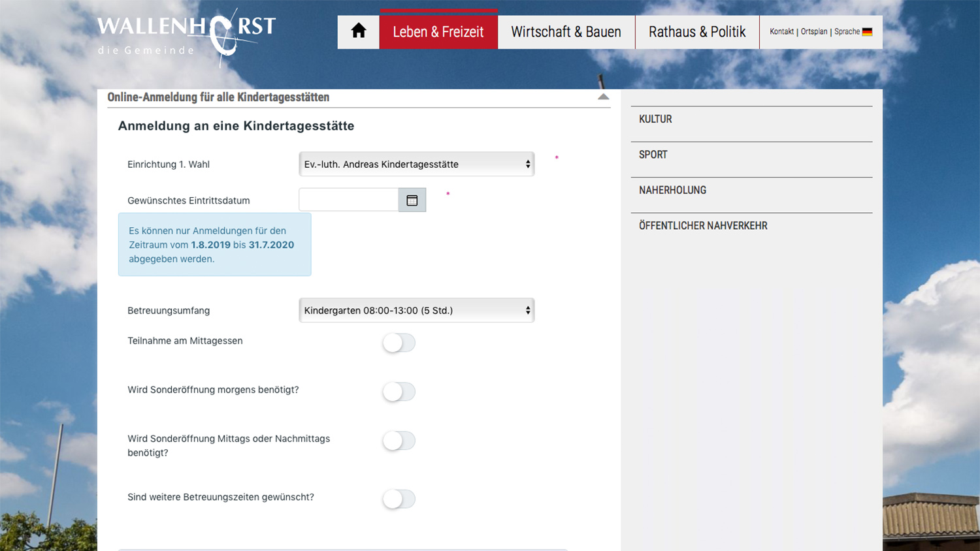Click the Betreuungsumfang label
Image resolution: width=980 pixels, height=551 pixels.
(x=169, y=311)
